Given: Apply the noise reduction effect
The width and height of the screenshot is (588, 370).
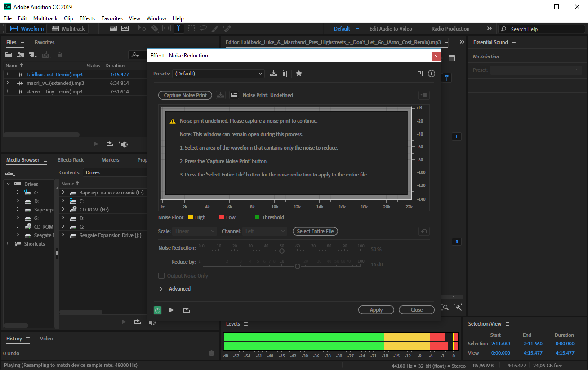Looking at the screenshot, I should pyautogui.click(x=376, y=310).
